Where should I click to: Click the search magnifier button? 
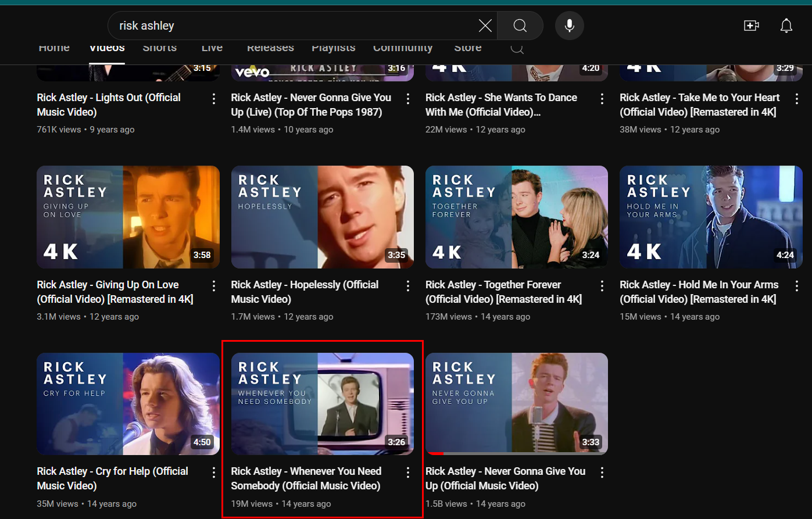(520, 26)
